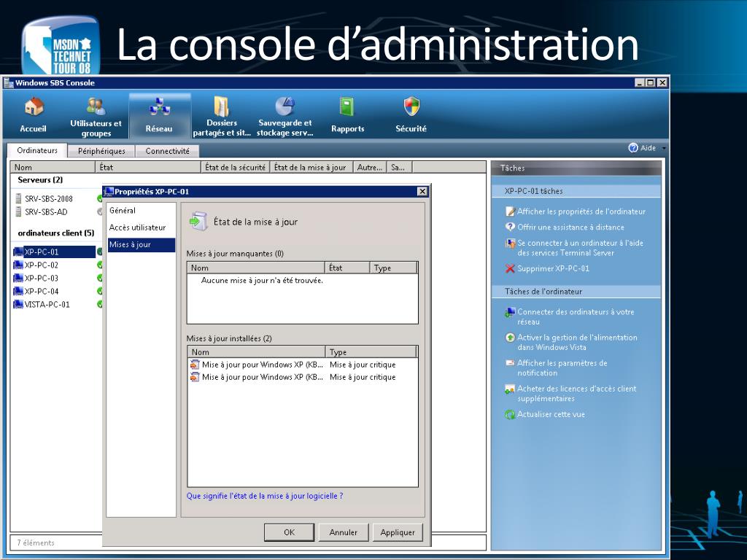
Task: Click ordinateurs client (5) group header
Action: [x=56, y=233]
